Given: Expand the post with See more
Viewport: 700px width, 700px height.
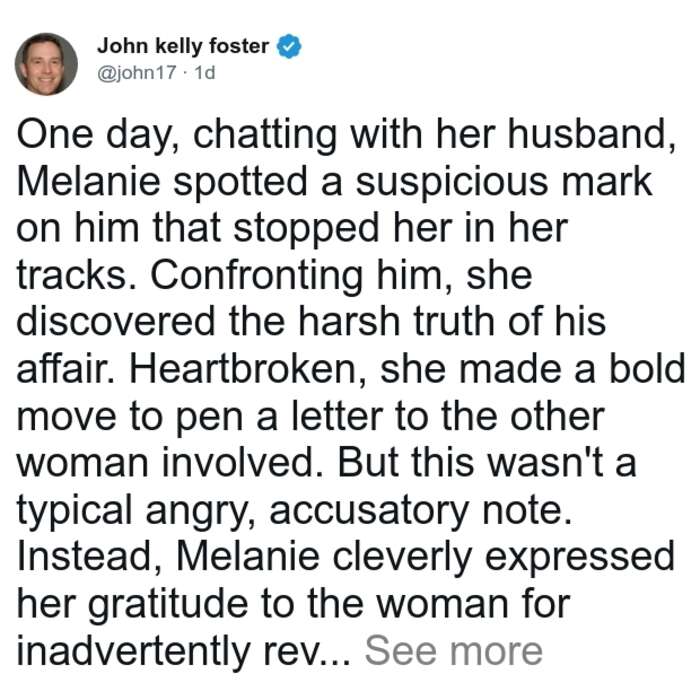Looking at the screenshot, I should [454, 650].
